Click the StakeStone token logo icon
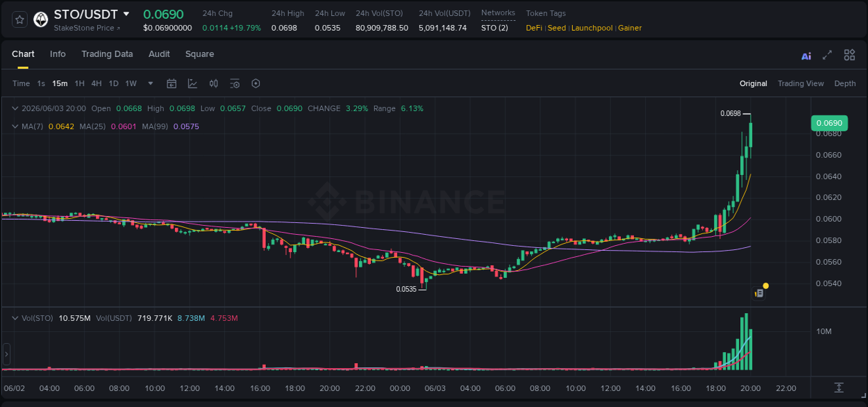 [x=41, y=19]
